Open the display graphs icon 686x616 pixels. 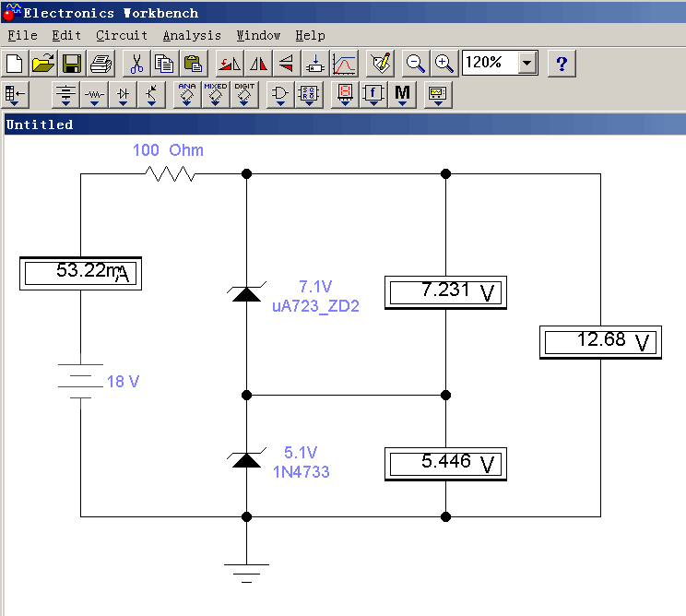[344, 64]
